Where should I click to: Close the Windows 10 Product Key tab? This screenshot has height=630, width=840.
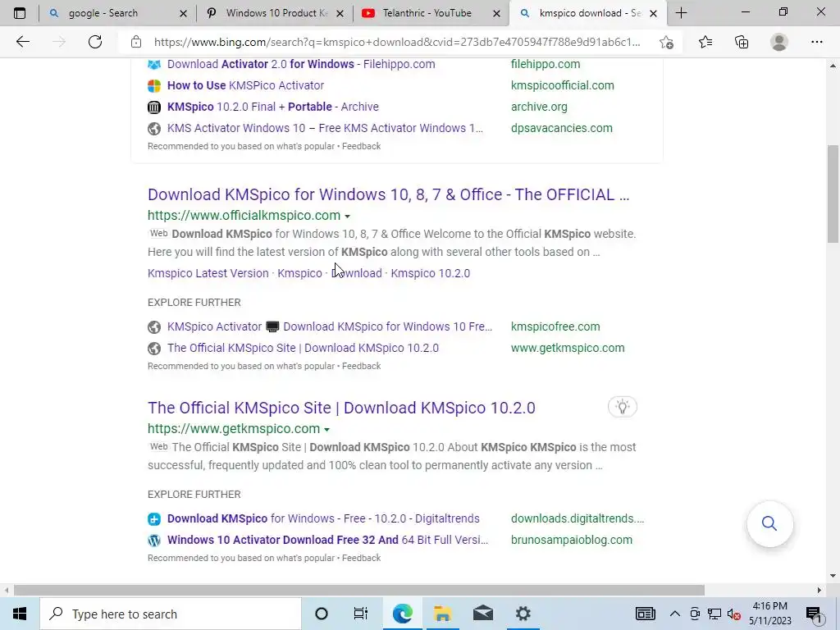[x=340, y=13]
